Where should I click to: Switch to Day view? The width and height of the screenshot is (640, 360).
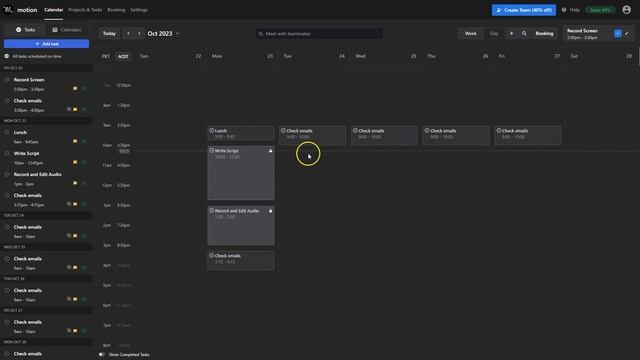(494, 33)
